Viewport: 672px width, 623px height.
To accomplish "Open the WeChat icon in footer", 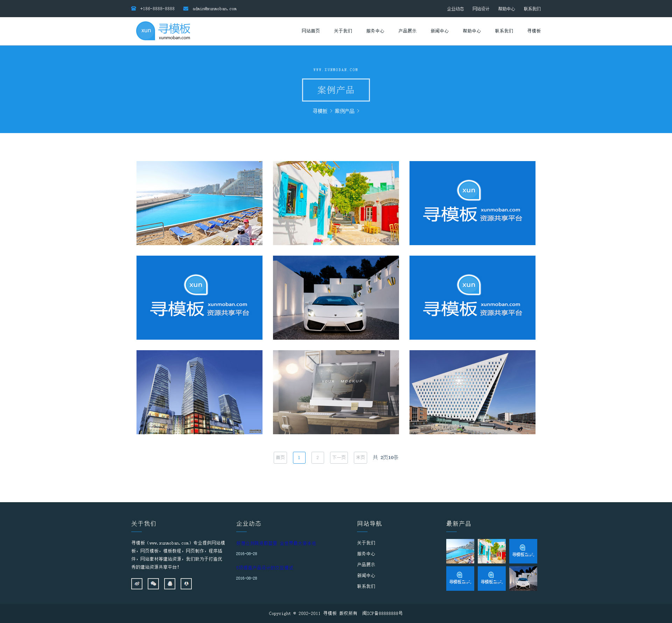I will pos(153,584).
